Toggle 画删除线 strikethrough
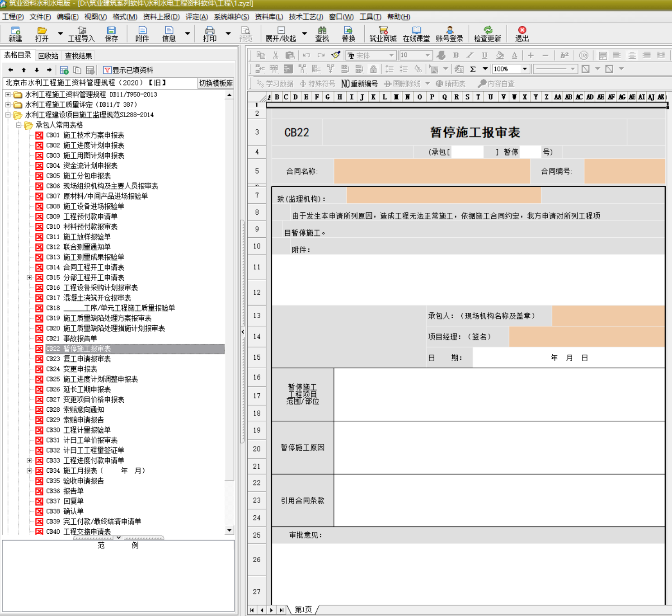Viewport: 672px width, 616px height. [402, 84]
